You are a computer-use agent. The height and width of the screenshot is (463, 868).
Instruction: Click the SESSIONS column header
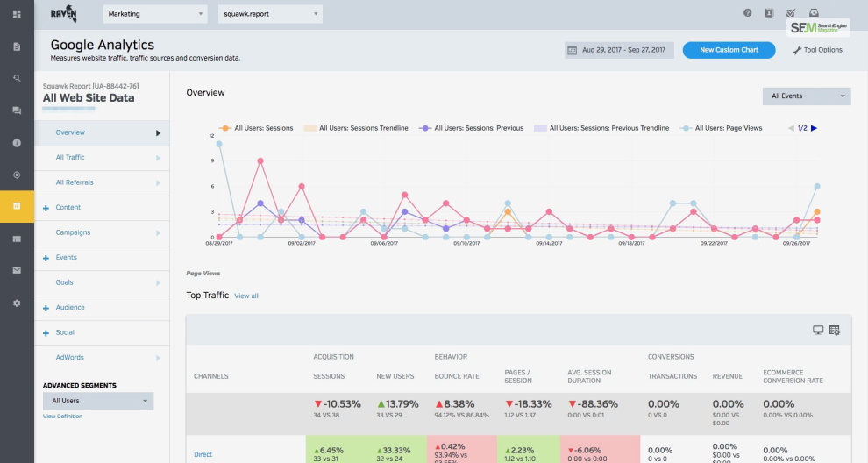pos(329,376)
